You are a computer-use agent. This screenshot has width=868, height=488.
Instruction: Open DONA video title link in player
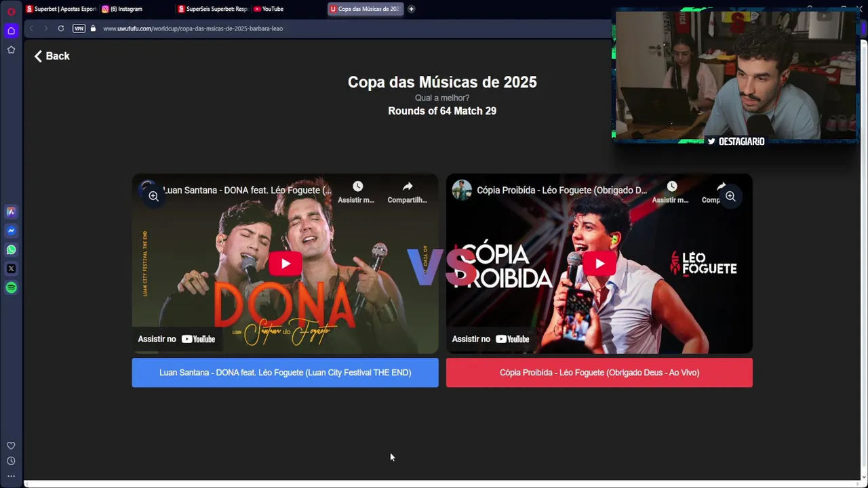coord(247,190)
